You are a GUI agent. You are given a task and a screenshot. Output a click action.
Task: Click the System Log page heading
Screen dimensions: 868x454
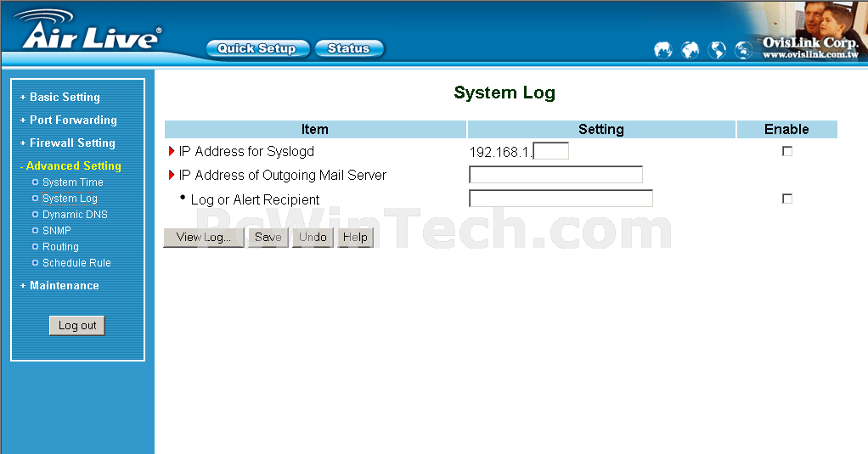504,92
